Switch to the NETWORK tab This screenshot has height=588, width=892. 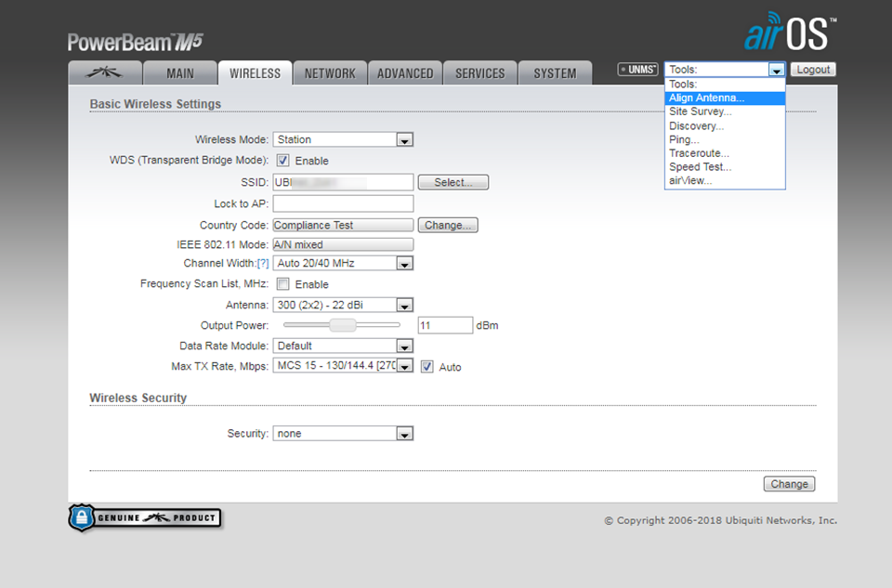coord(330,73)
